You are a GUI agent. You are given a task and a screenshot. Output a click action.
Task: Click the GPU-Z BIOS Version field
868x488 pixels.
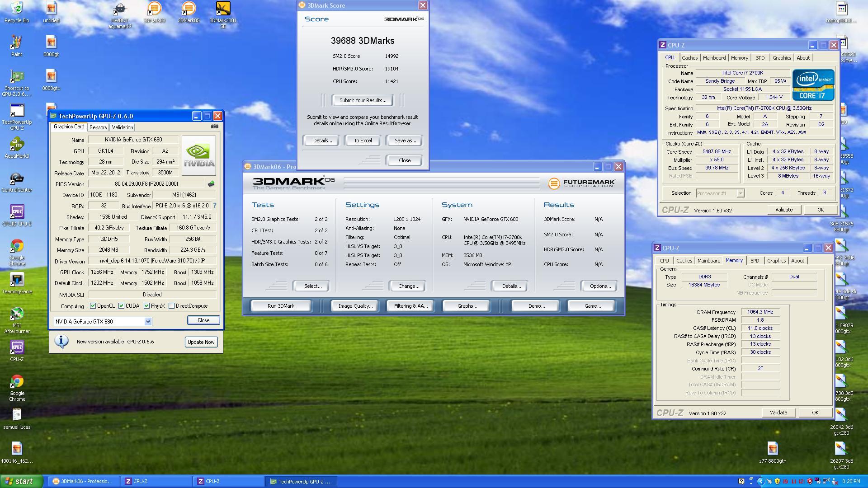point(146,184)
